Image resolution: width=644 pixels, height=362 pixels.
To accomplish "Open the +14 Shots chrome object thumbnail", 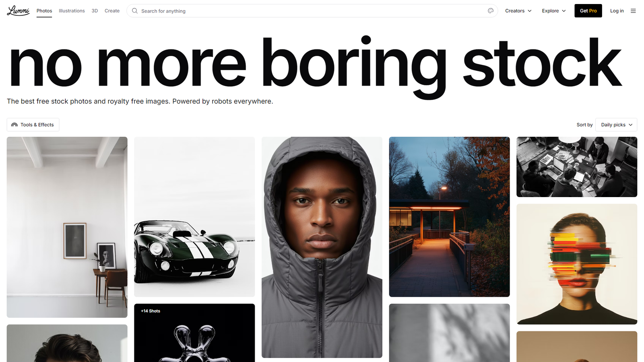I will click(x=194, y=333).
